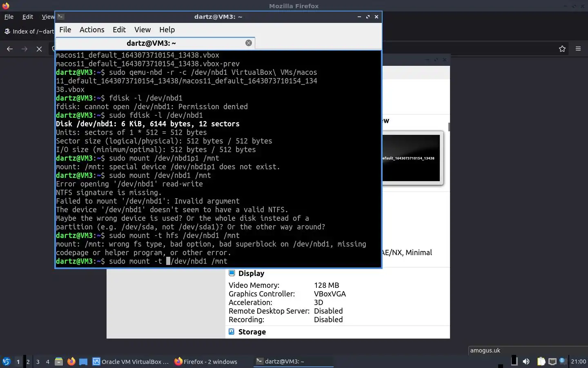Open the Firefox File menu

coord(9,17)
